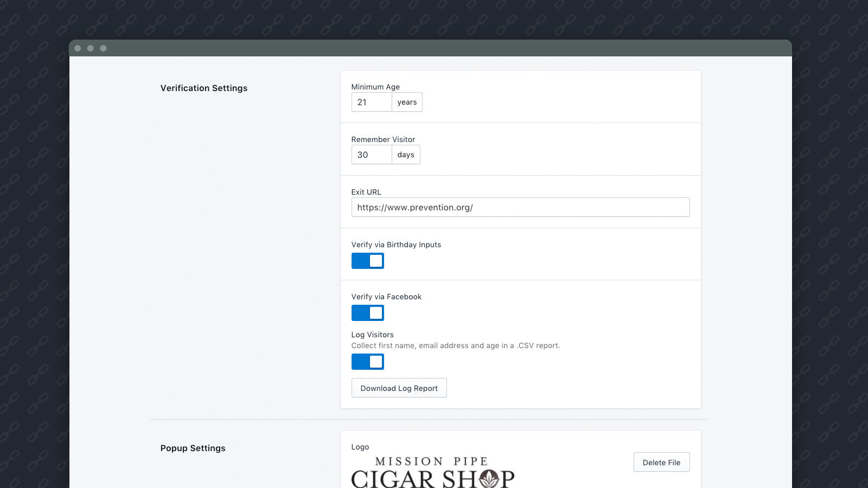The image size is (868, 488).
Task: Click the third window control dot
Action: 103,48
